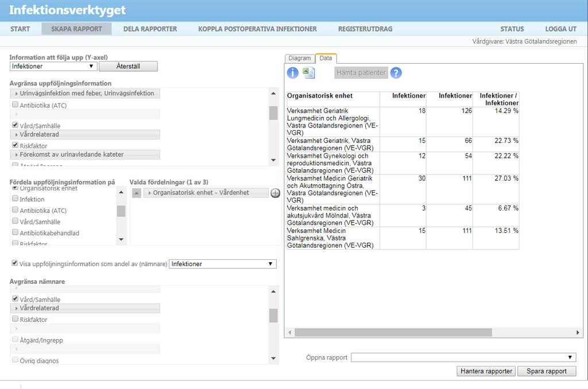588x389 pixels.
Task: Open STATUS page
Action: tap(512, 29)
